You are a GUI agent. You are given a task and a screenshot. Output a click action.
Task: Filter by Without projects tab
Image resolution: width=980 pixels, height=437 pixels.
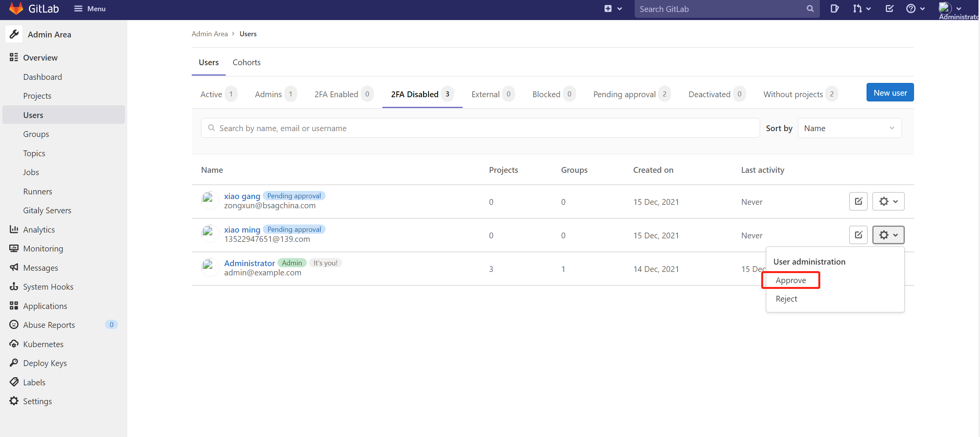[x=801, y=94]
